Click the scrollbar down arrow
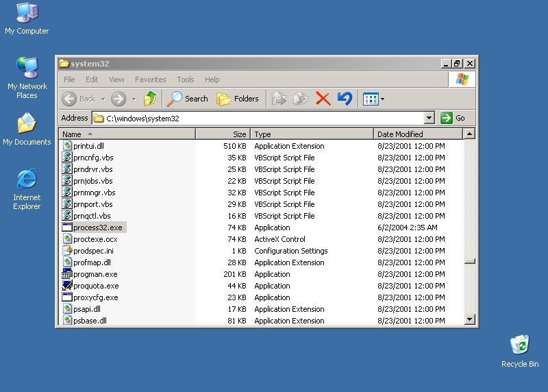 coord(469,319)
